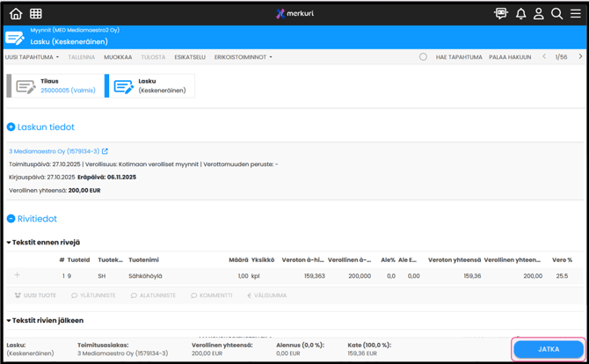Expand the Laskun tiedot section
589x364 pixels.
click(11, 127)
